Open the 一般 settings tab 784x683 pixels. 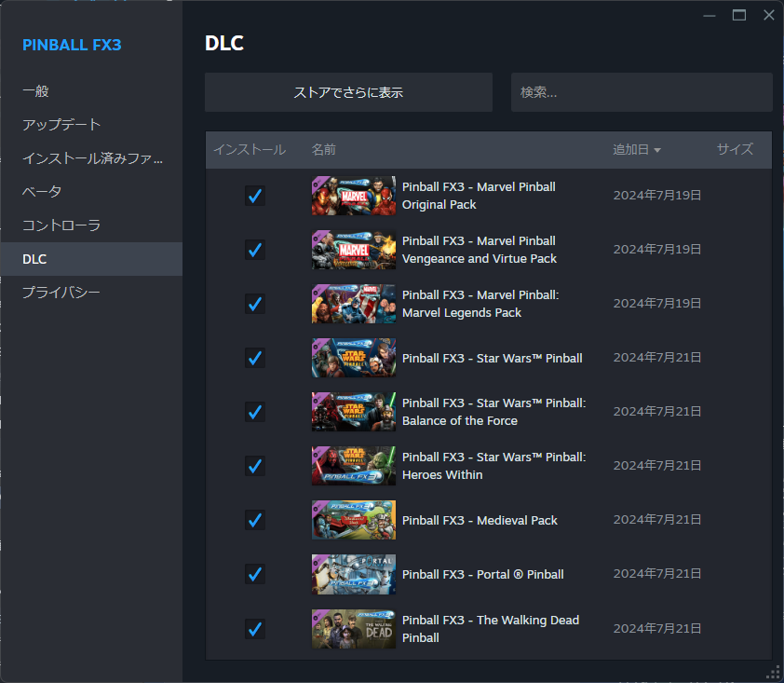coord(35,91)
